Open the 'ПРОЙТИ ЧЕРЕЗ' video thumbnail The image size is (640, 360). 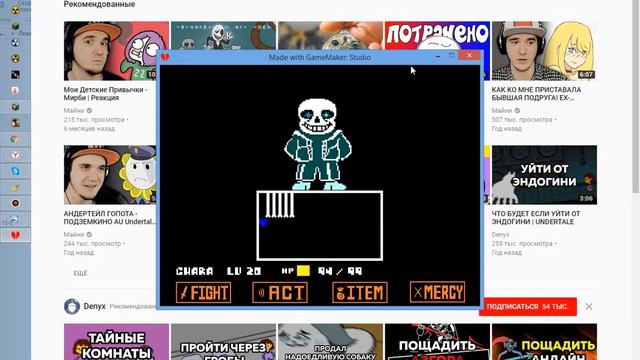(x=223, y=342)
